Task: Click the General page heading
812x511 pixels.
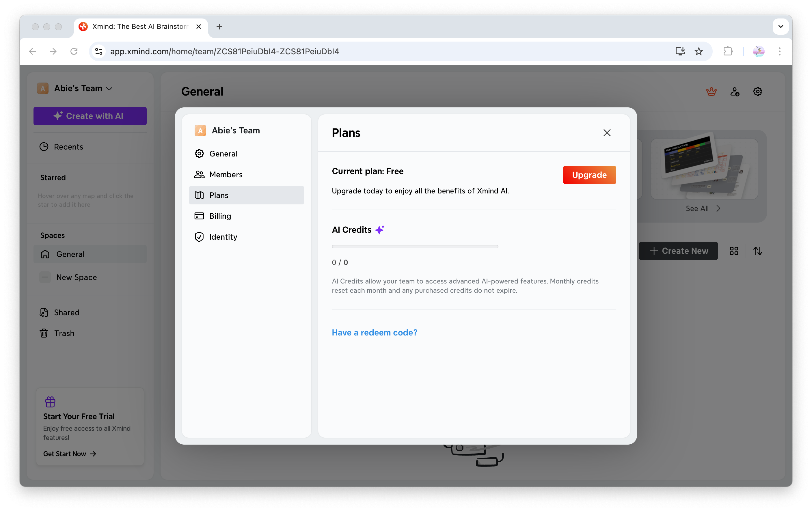Action: click(x=202, y=91)
